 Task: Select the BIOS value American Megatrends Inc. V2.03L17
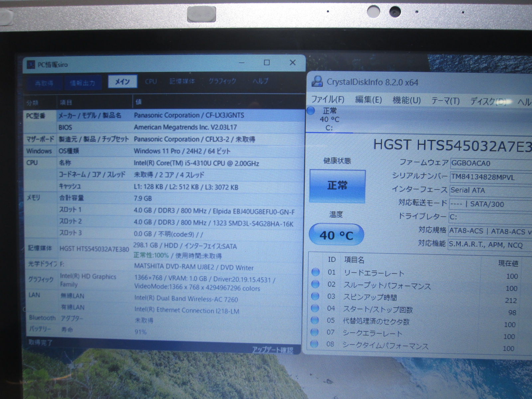click(x=185, y=127)
